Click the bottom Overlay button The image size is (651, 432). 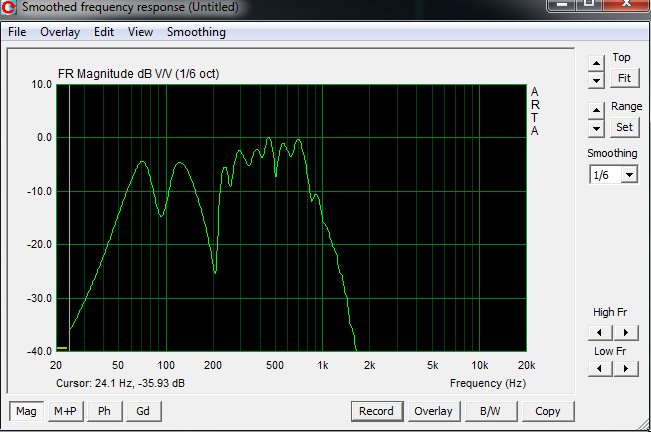(433, 411)
